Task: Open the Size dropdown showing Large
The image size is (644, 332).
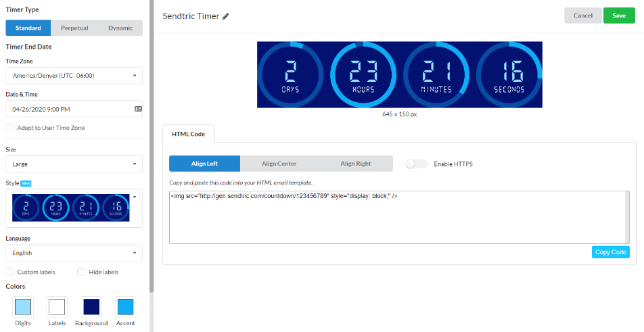Action: click(x=74, y=164)
